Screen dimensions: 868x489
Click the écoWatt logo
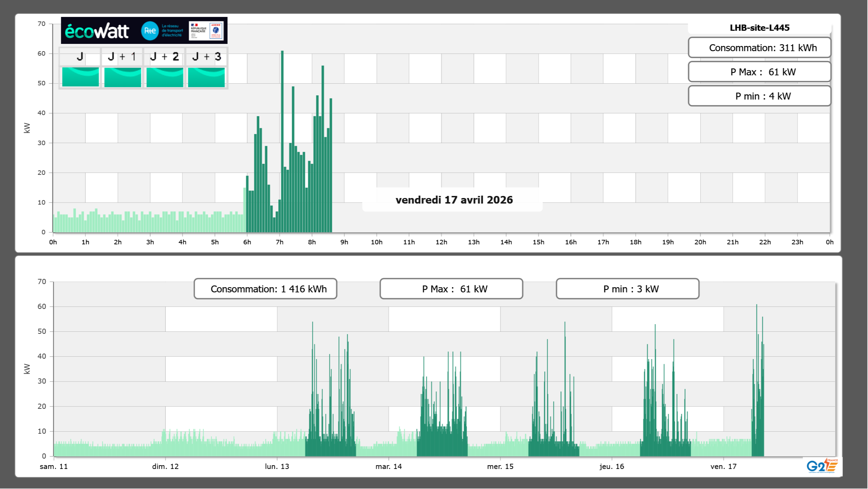point(97,31)
